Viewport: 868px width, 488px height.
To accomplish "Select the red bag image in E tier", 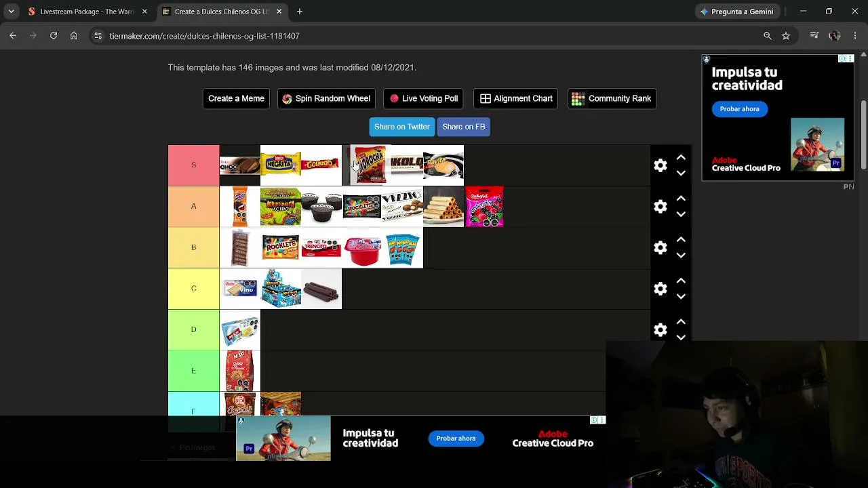I will (x=240, y=371).
